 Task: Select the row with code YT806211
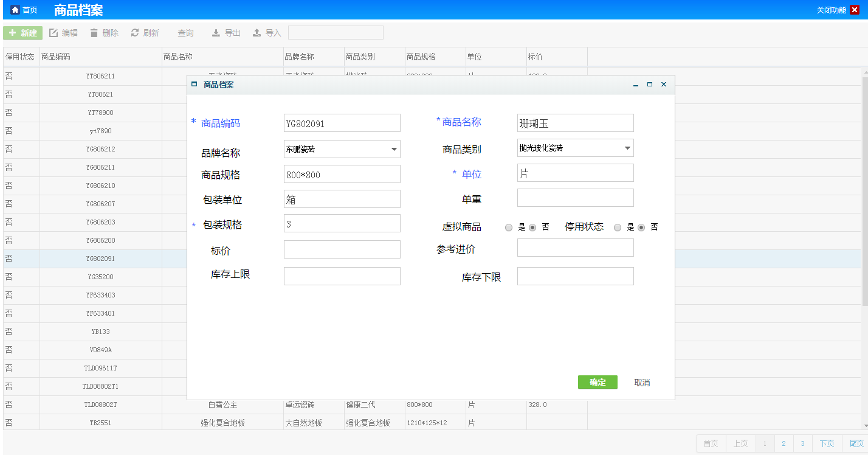click(100, 76)
